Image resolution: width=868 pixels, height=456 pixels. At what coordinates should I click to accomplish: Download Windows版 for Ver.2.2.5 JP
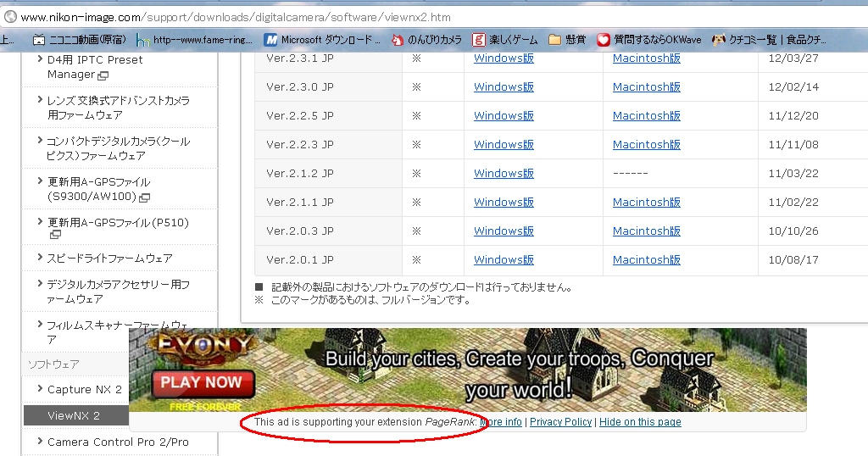504,115
